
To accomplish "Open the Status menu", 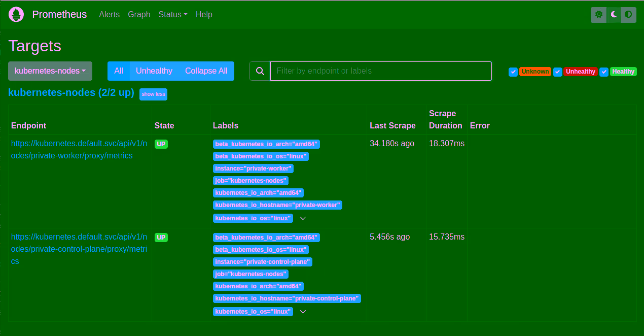I will (x=172, y=14).
